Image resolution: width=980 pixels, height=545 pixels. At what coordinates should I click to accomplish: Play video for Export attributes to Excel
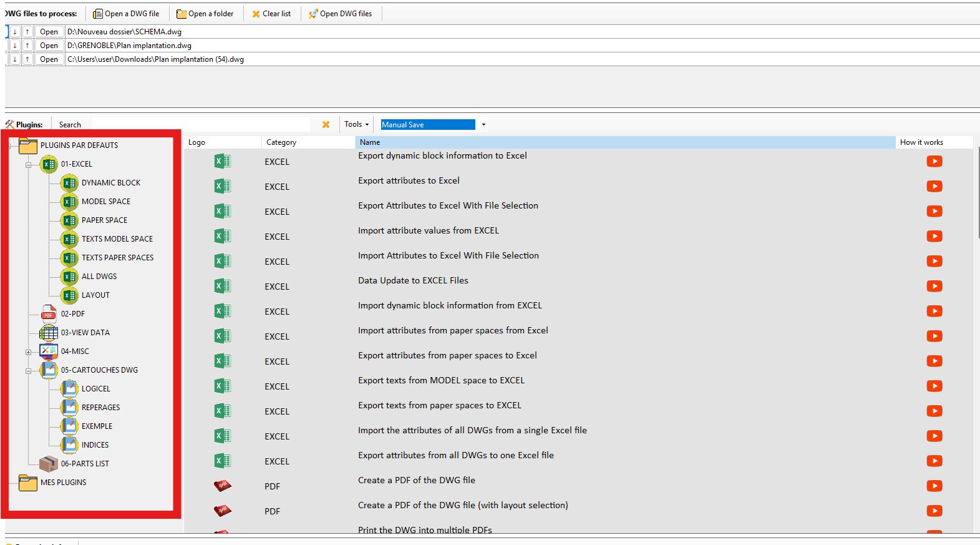(x=934, y=186)
